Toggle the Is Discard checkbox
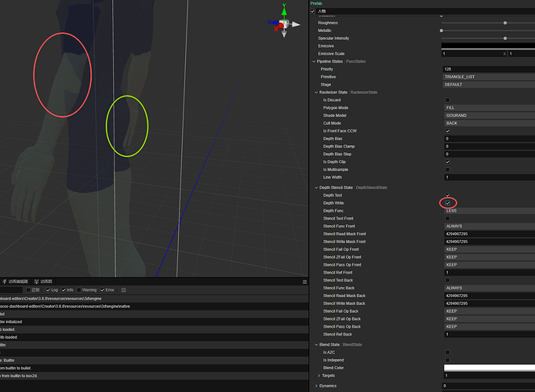 [447, 100]
